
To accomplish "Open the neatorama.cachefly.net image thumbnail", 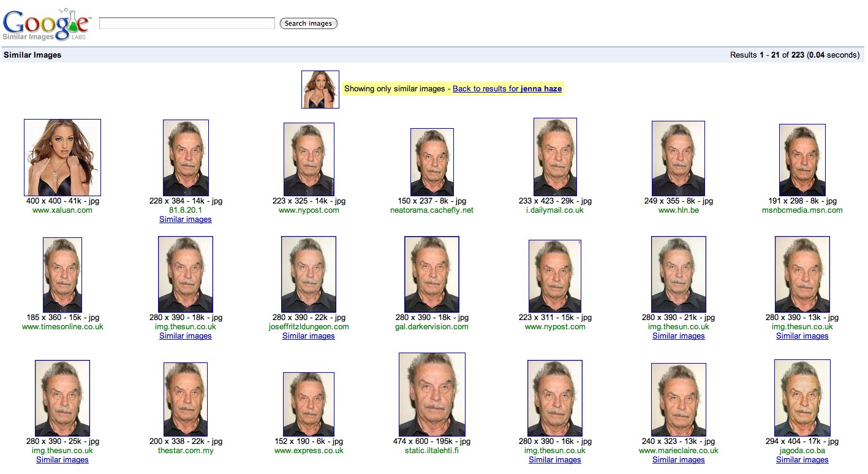I will [x=432, y=162].
